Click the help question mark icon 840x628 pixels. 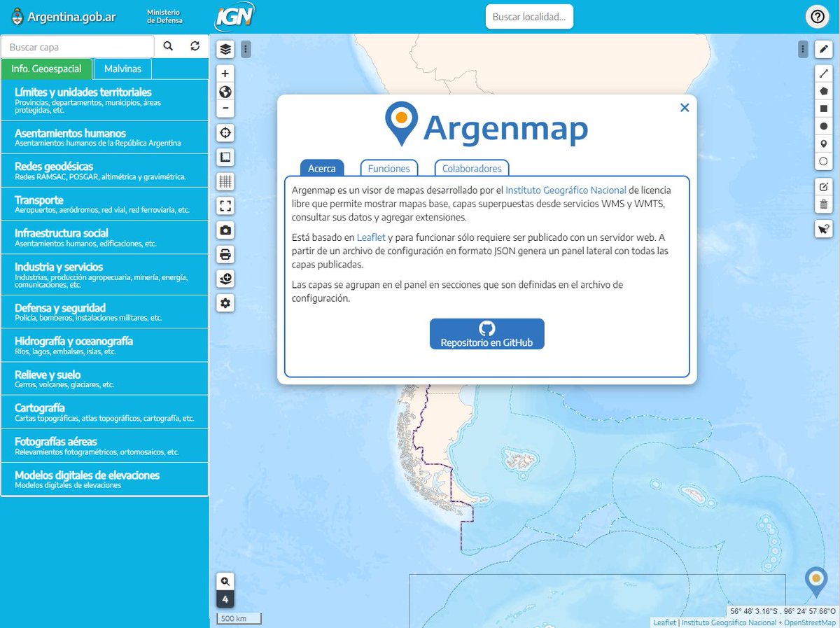pos(817,17)
